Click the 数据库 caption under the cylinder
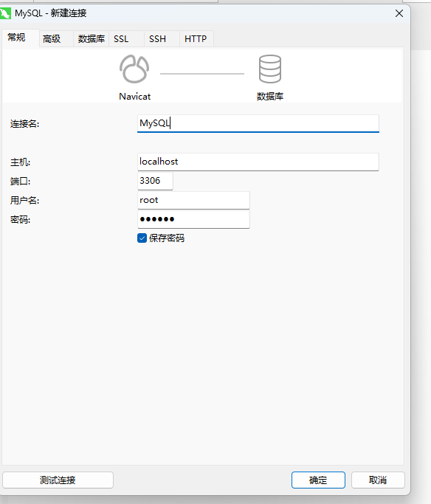The width and height of the screenshot is (431, 504). [270, 97]
